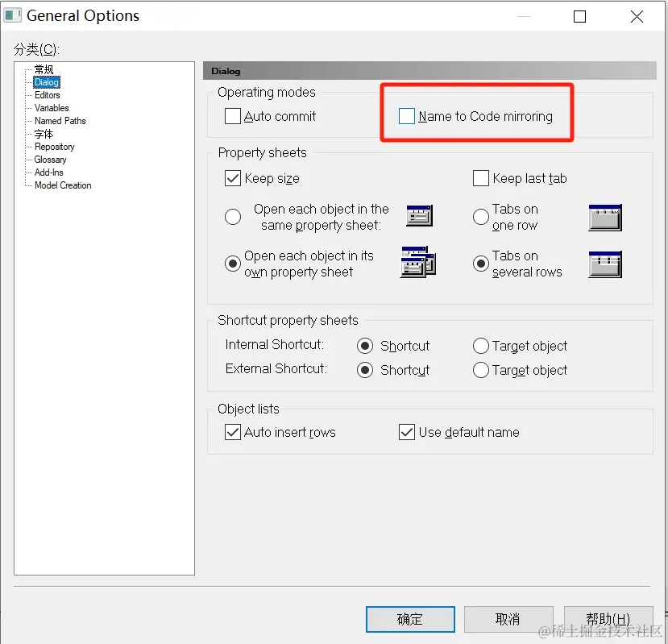Open the Editors category

[x=48, y=95]
